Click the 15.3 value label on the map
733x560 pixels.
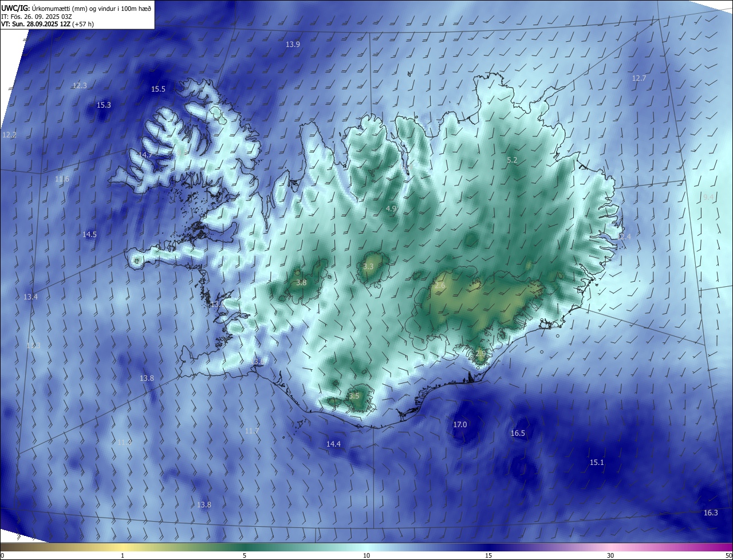[x=104, y=105]
